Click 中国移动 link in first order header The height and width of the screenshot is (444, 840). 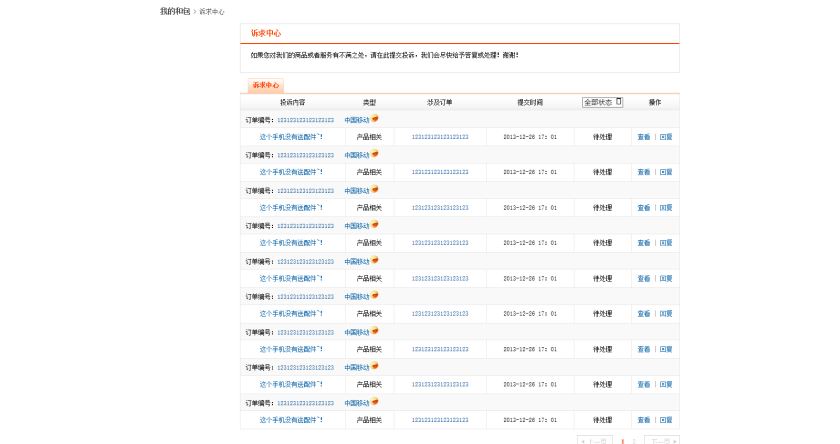pos(357,120)
